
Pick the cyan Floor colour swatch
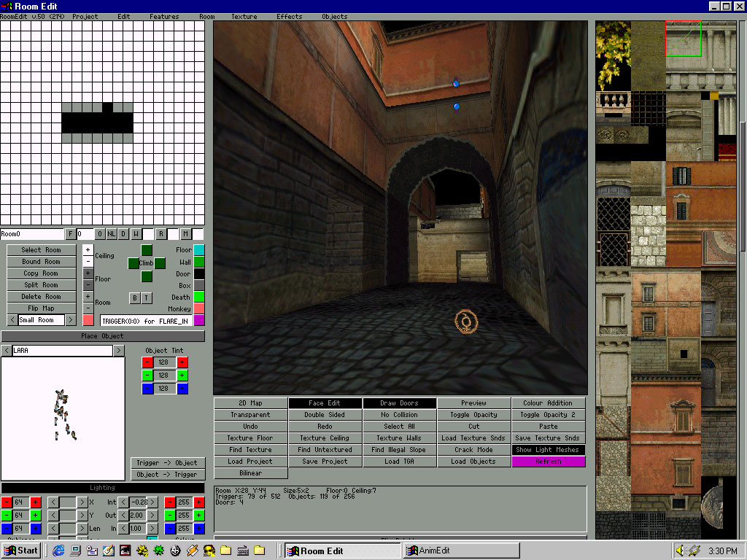tap(199, 250)
